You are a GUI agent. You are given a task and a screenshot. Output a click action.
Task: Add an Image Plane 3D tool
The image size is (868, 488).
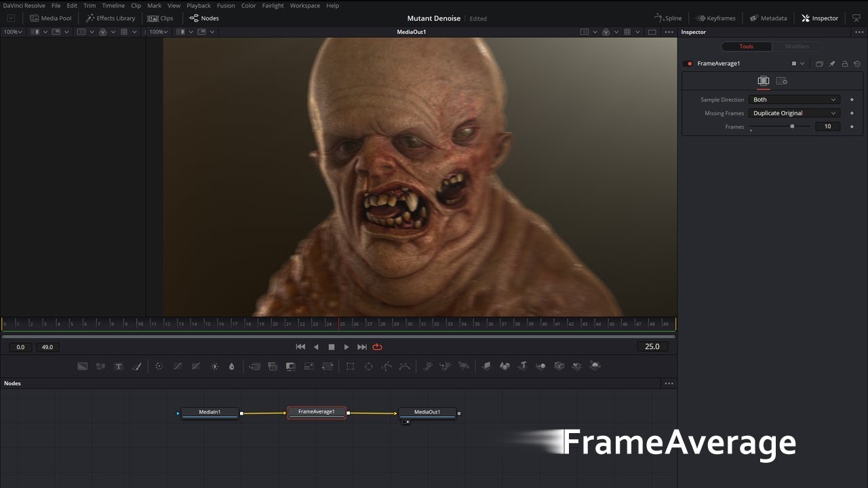pos(486,366)
